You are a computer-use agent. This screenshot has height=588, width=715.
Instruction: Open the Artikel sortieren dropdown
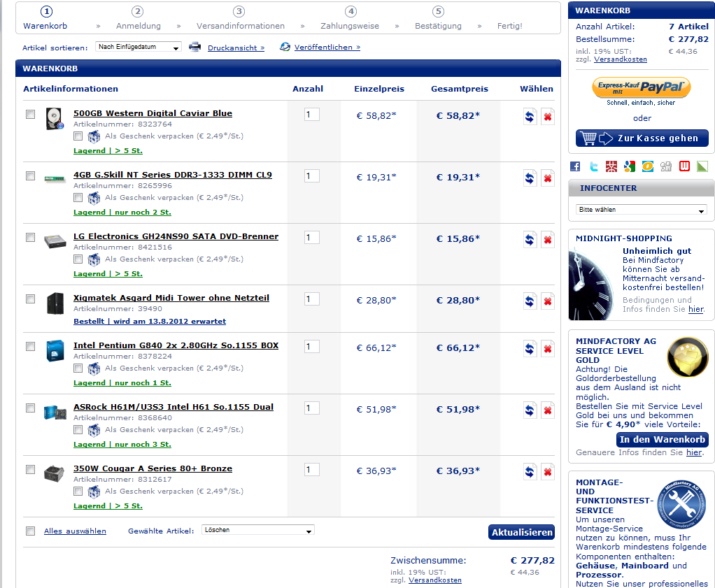(138, 47)
